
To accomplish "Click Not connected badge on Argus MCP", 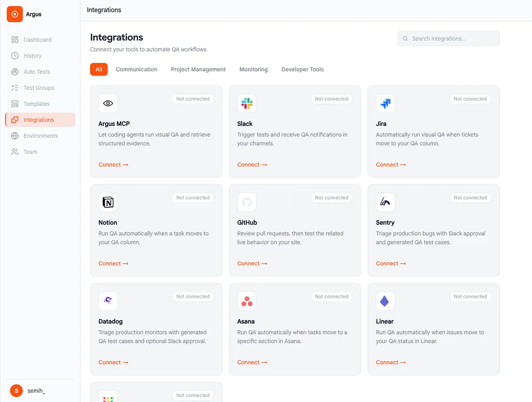I will click(x=193, y=99).
